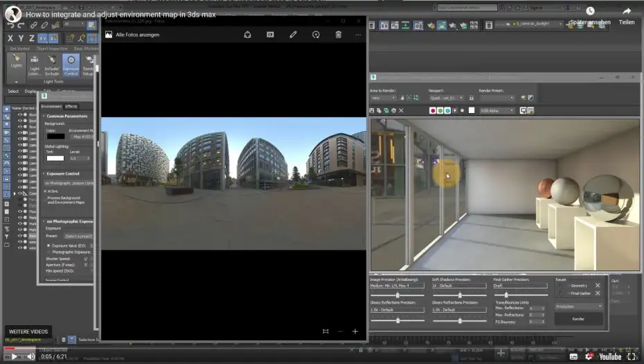Click fit-to-window icon in Photos
This screenshot has width=644, height=364.
pyautogui.click(x=325, y=331)
